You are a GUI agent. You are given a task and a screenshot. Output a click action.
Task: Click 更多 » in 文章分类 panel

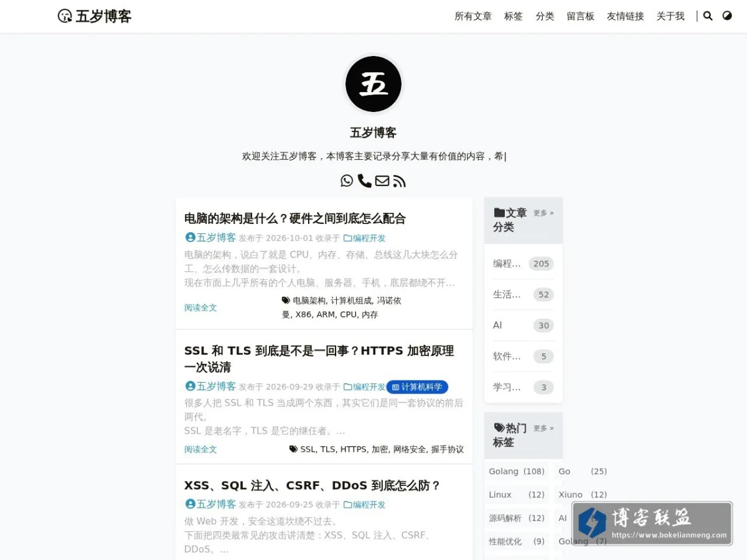point(543,213)
